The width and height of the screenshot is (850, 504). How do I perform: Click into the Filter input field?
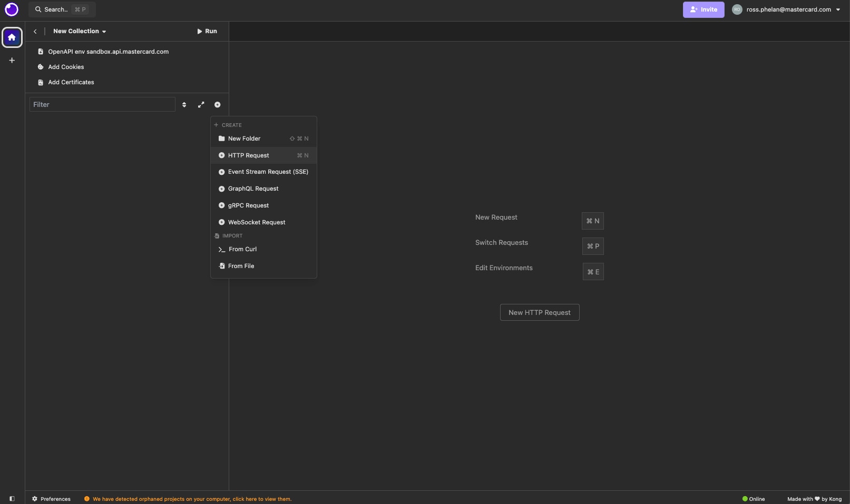coord(102,105)
